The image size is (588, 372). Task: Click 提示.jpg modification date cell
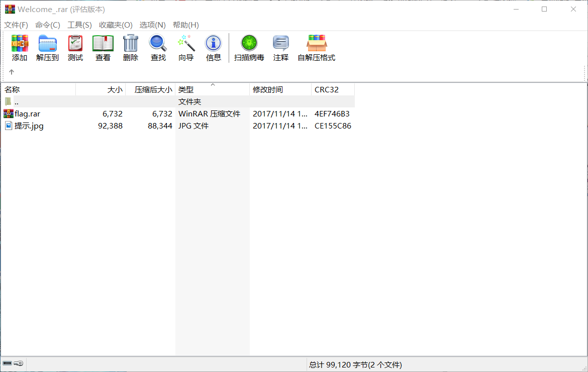pyautogui.click(x=280, y=126)
